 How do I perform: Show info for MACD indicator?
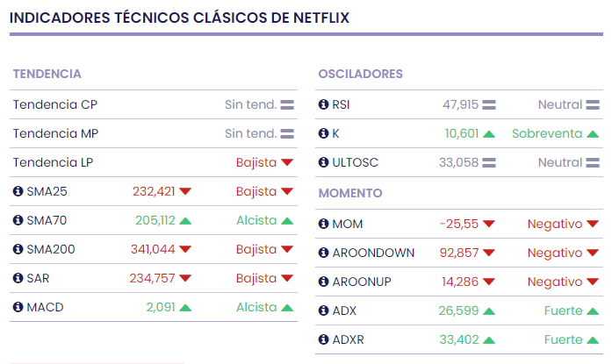pyautogui.click(x=18, y=307)
